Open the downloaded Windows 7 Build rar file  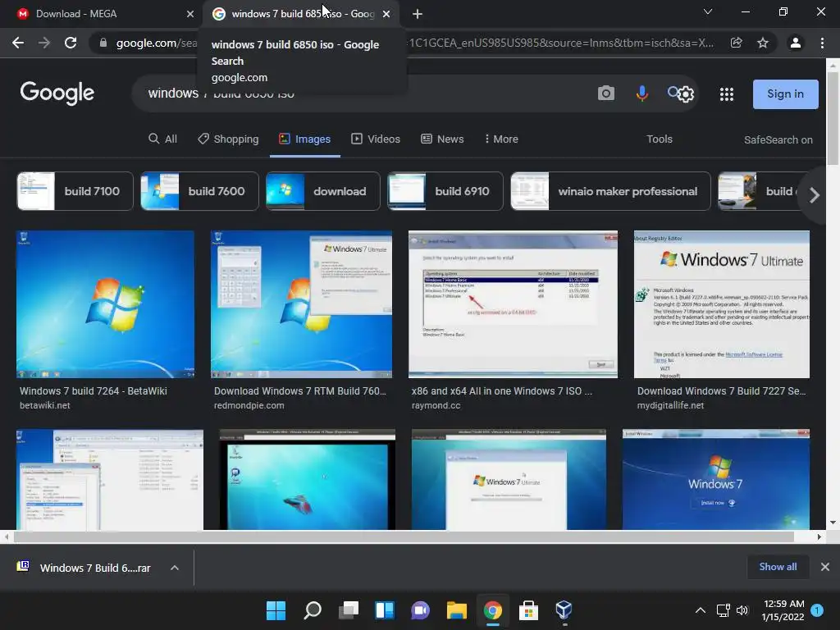pyautogui.click(x=84, y=568)
